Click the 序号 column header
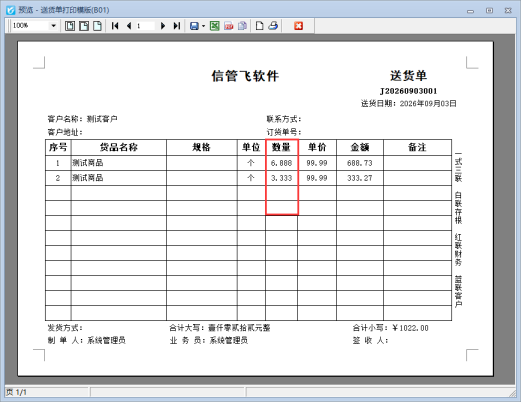Viewport: 522px width, 403px height. point(58,147)
